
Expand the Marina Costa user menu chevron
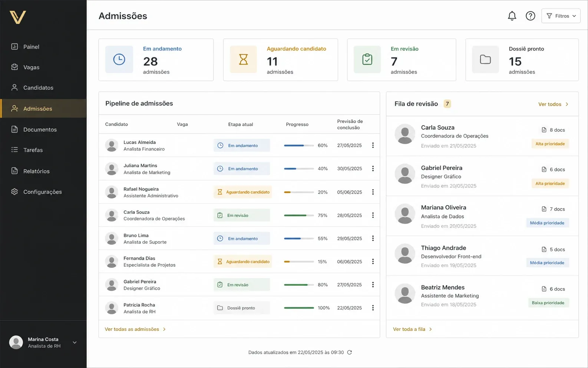tap(75, 342)
